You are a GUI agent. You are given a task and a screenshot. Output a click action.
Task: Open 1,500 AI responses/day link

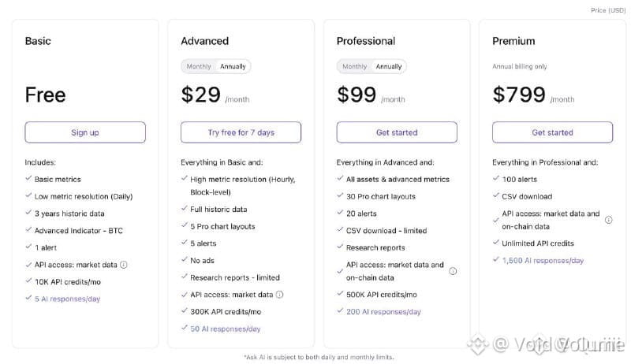point(543,261)
